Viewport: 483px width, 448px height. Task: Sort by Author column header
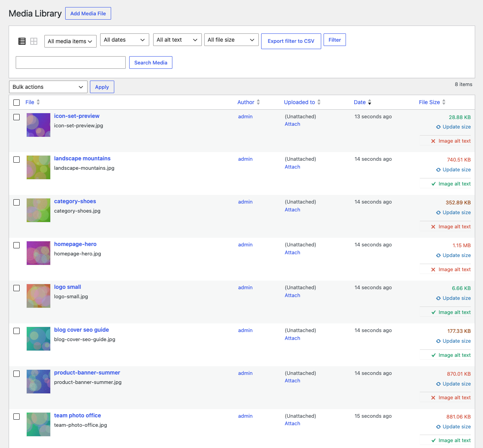246,102
